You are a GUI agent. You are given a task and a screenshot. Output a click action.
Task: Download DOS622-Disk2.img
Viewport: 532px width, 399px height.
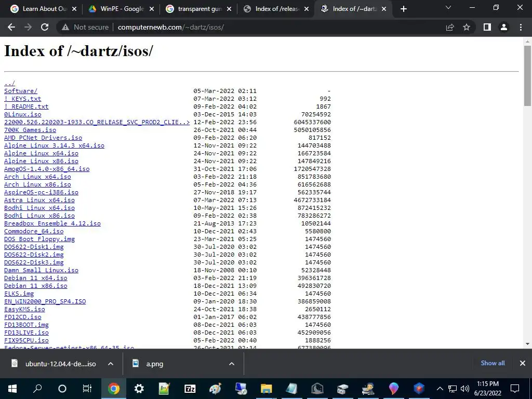coord(34,255)
